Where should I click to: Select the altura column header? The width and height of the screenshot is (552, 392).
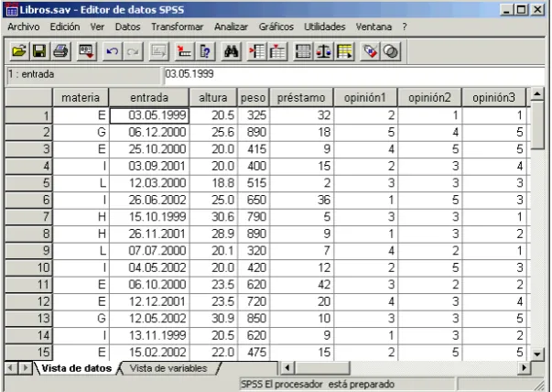[x=213, y=98]
